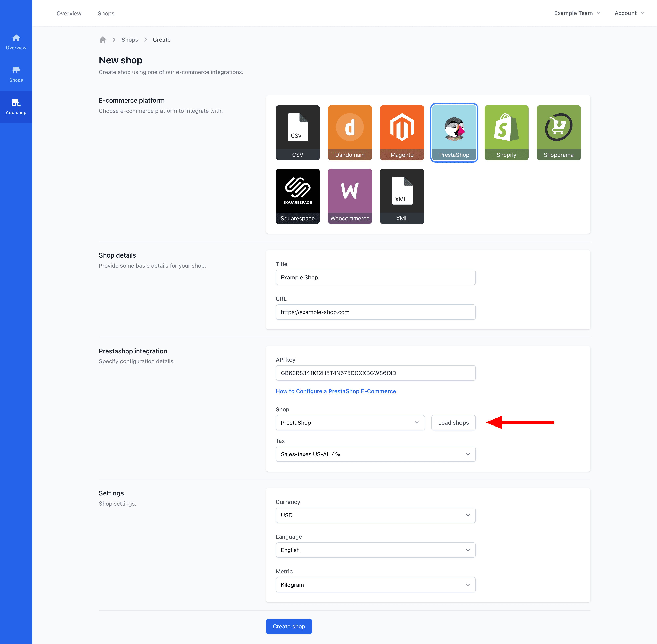
Task: Open the Currency dropdown
Action: [375, 515]
